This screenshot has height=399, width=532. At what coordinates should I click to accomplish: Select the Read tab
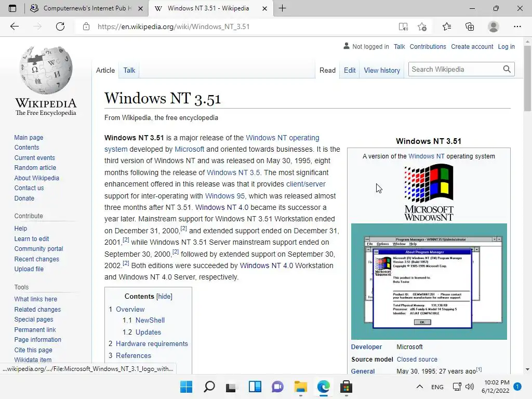click(327, 70)
